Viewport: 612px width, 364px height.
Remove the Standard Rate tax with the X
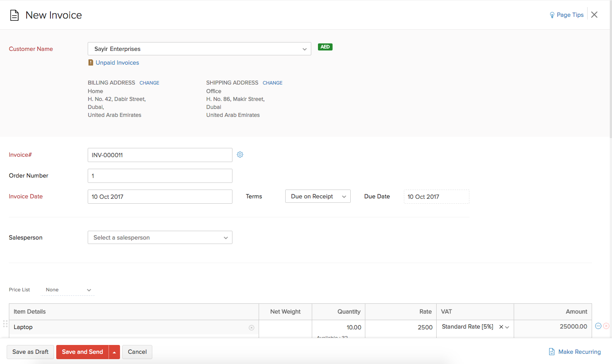(x=501, y=326)
